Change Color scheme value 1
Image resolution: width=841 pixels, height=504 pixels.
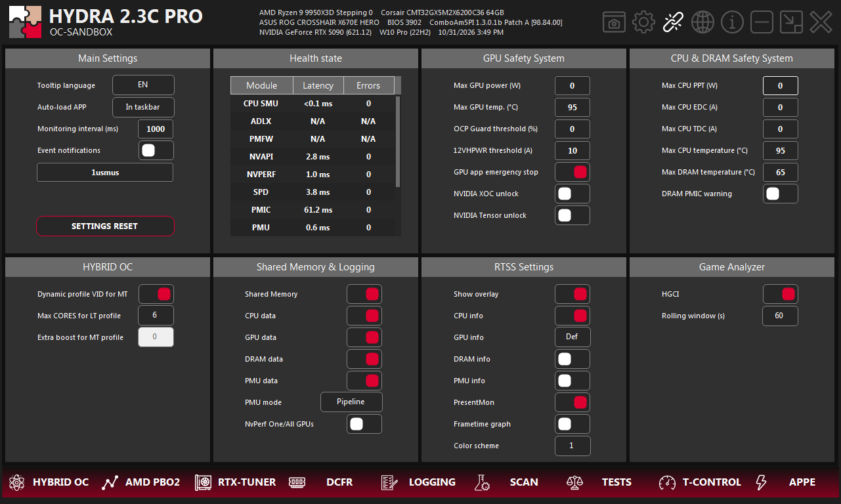tap(572, 446)
